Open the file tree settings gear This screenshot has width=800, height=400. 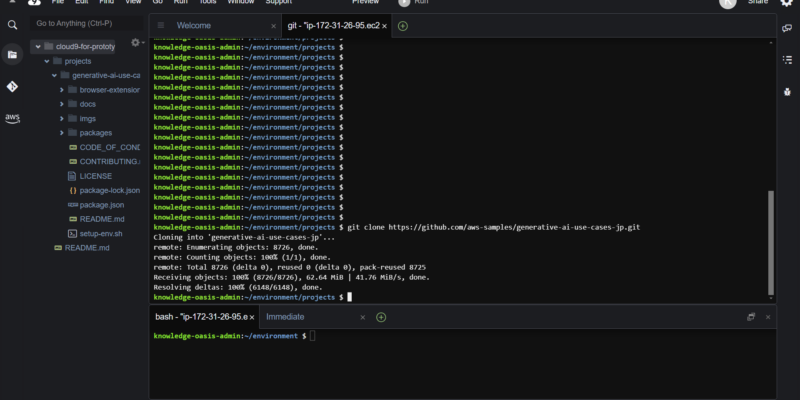(135, 43)
